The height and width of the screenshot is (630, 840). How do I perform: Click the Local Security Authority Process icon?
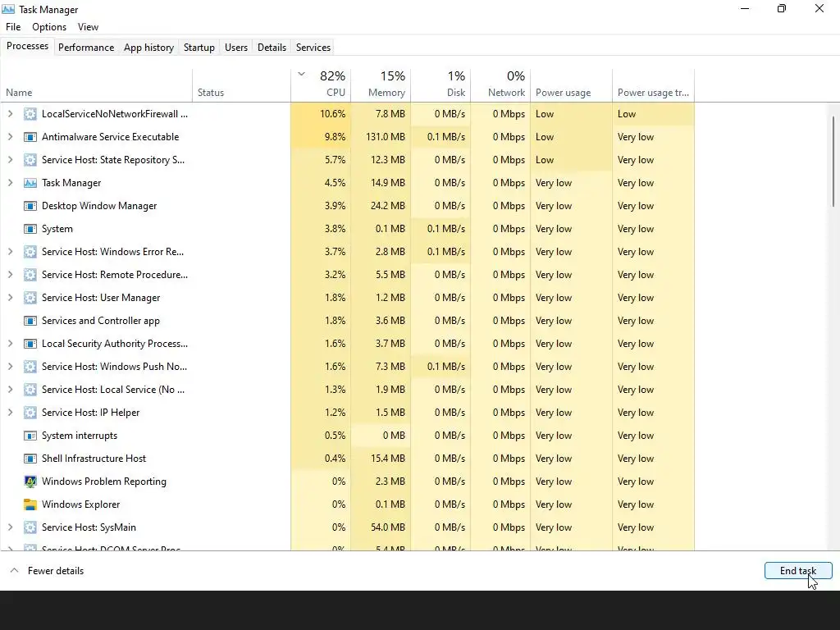coord(30,344)
